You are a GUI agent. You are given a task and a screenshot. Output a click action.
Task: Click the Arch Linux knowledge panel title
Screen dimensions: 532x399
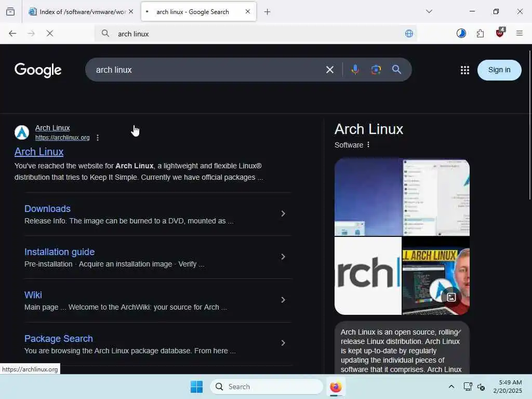pyautogui.click(x=369, y=129)
